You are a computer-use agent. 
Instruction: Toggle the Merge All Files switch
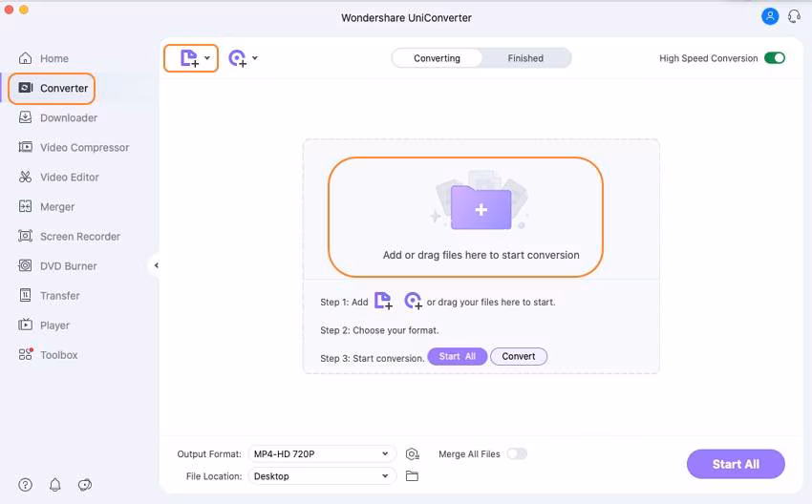[517, 453]
